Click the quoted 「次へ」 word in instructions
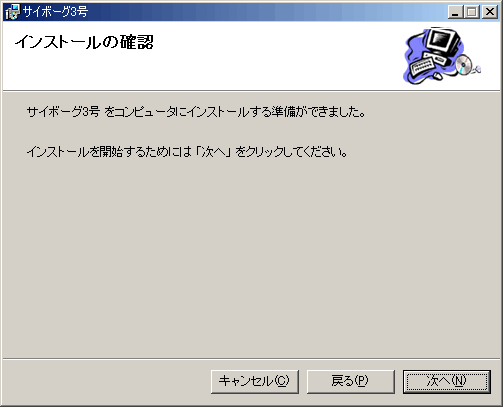Screen dimensions: 503x407 tap(213, 152)
